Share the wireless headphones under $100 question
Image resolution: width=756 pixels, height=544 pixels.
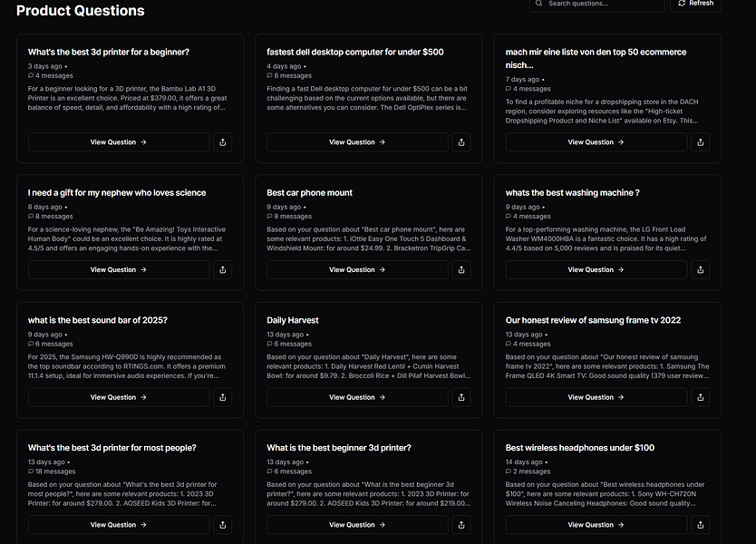click(x=701, y=525)
